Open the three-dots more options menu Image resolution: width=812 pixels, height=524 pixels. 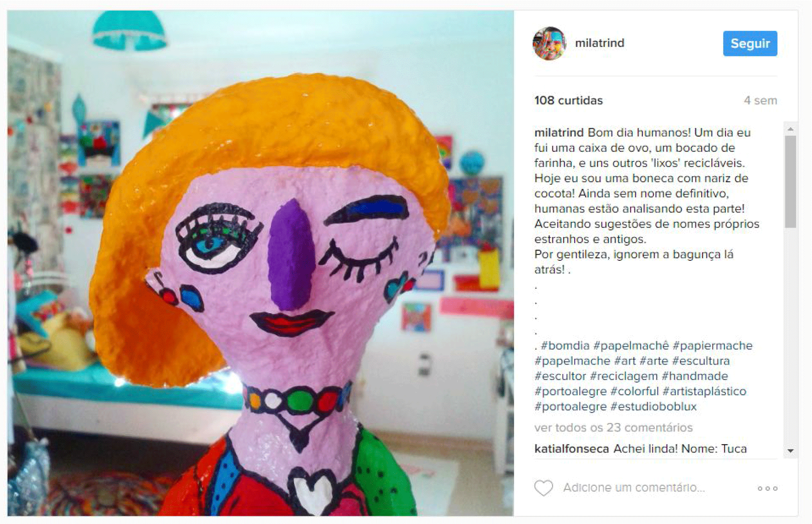pos(767,488)
